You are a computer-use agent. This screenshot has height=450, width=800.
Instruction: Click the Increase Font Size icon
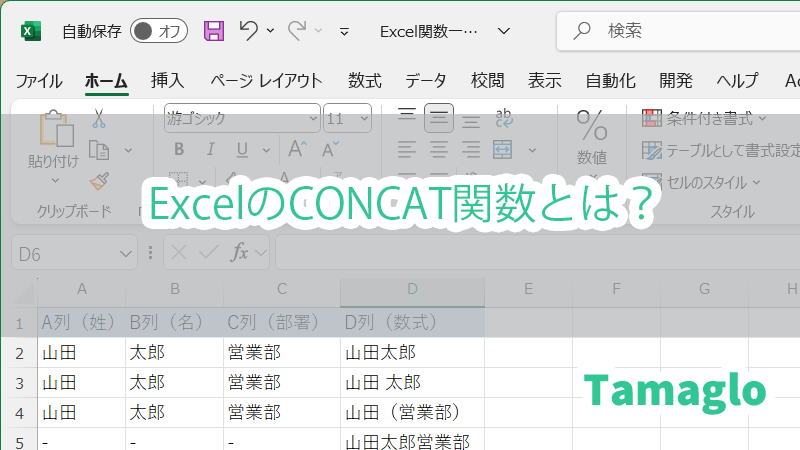tap(297, 150)
